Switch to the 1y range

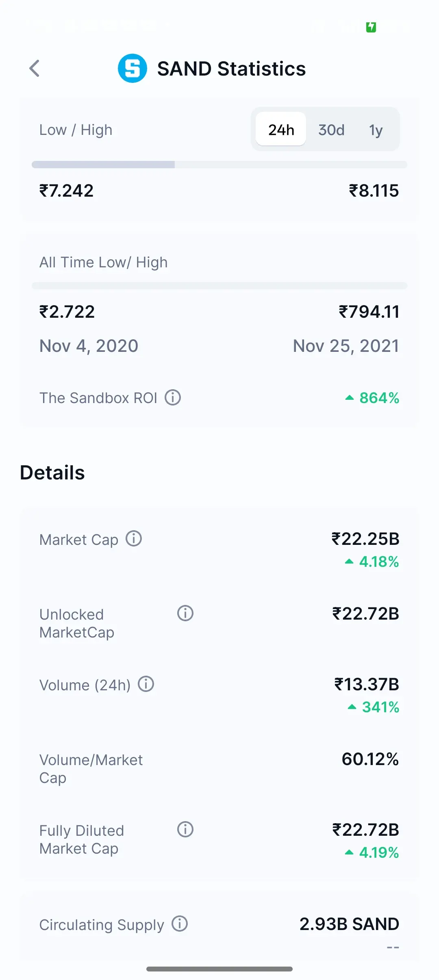[x=376, y=130]
